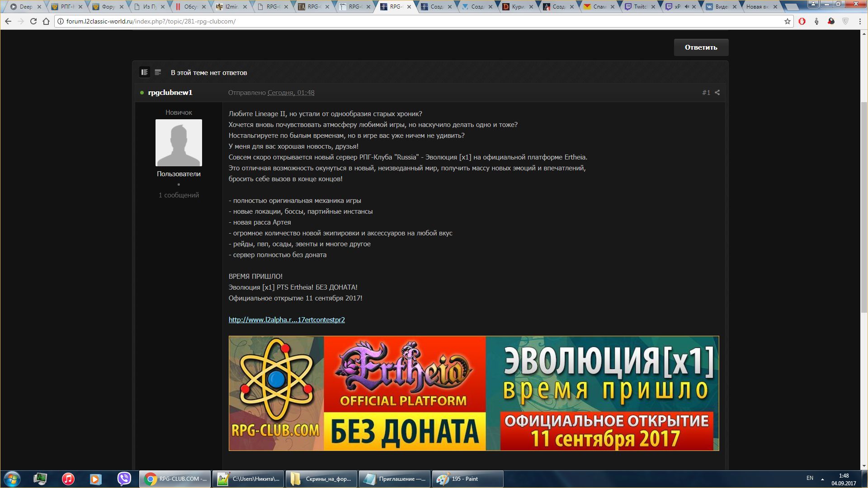Mute audio icon on xP tab

(x=687, y=7)
